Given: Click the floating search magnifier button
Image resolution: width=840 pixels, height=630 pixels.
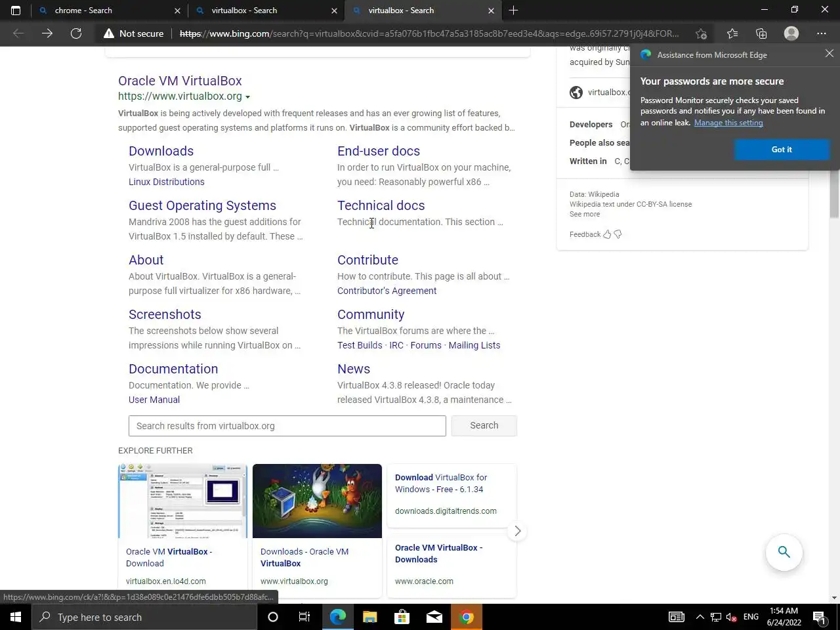Looking at the screenshot, I should pos(784,552).
